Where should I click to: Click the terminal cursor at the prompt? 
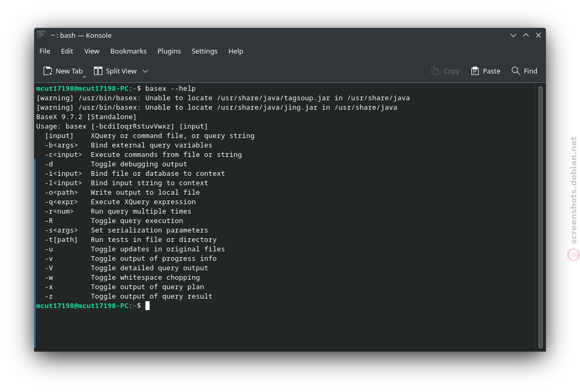point(147,305)
